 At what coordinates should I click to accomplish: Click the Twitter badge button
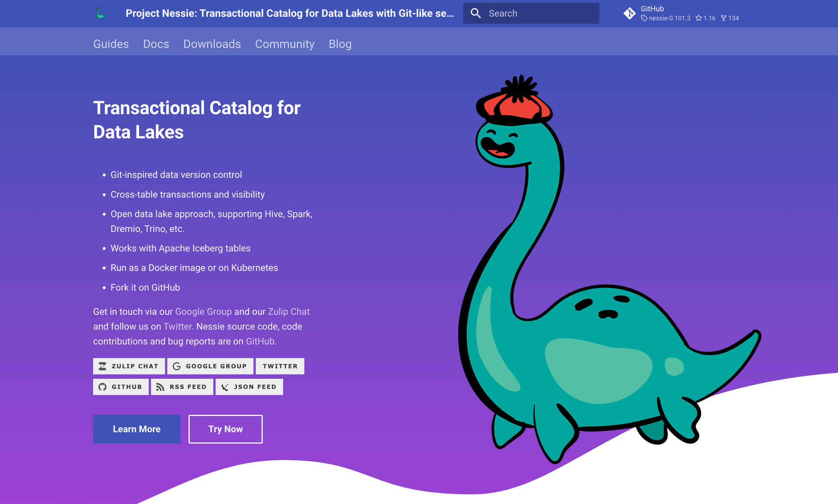click(280, 366)
